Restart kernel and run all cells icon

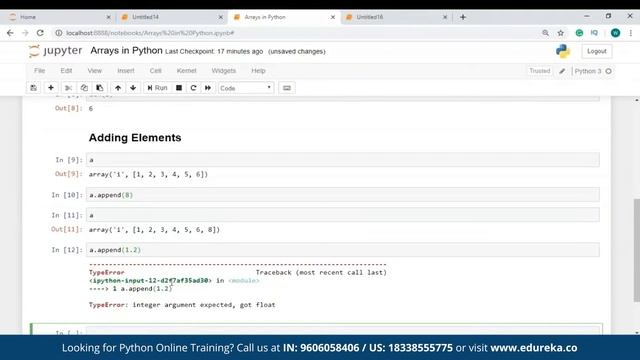[x=208, y=88]
